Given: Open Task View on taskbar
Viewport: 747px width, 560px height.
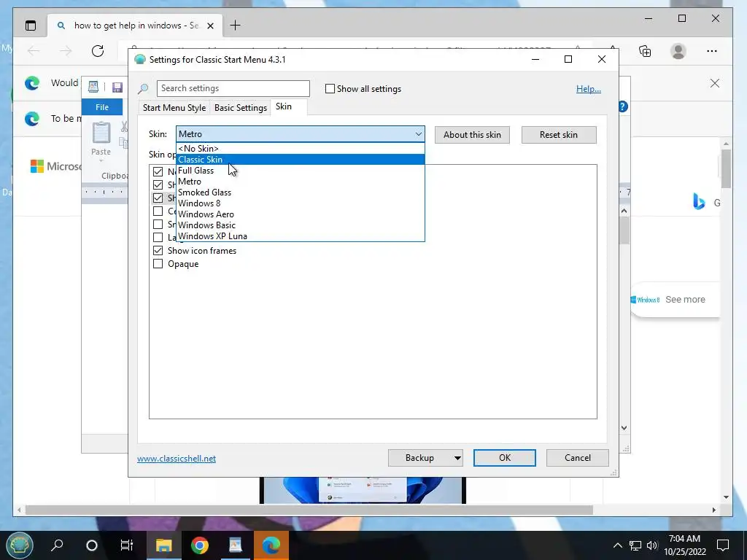Looking at the screenshot, I should pyautogui.click(x=127, y=545).
